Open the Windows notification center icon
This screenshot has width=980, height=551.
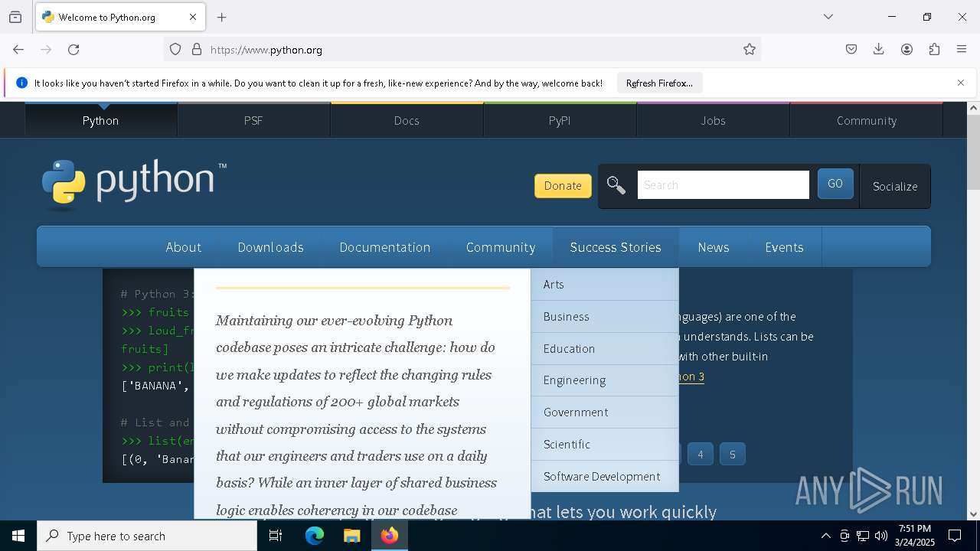coord(955,536)
